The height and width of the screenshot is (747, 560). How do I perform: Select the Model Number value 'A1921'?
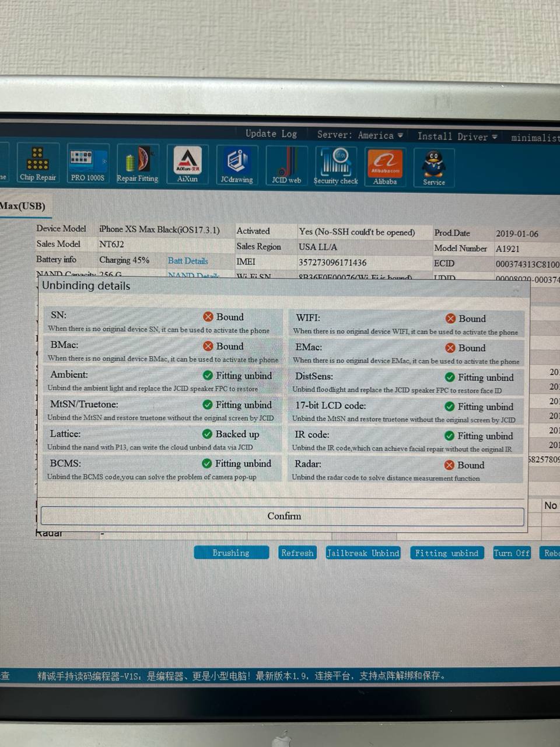508,249
